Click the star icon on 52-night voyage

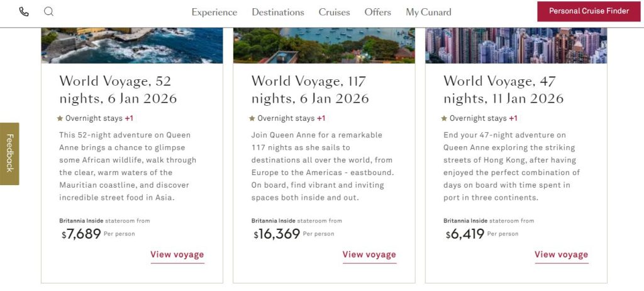(60, 118)
